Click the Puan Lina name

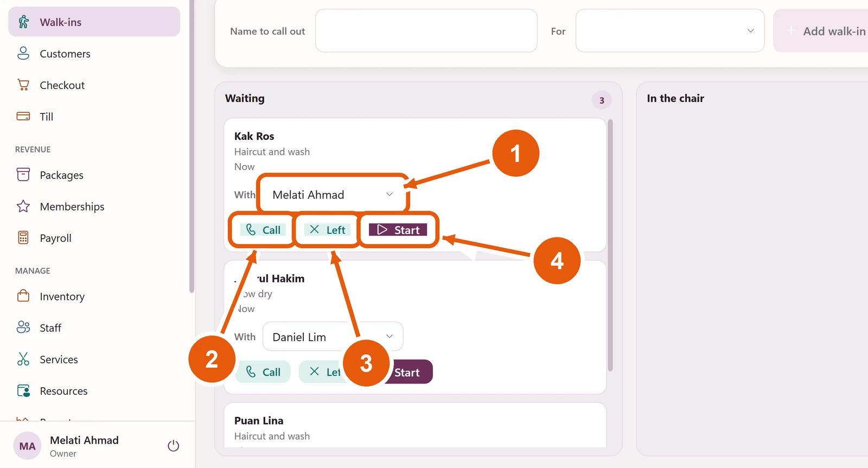(259, 420)
